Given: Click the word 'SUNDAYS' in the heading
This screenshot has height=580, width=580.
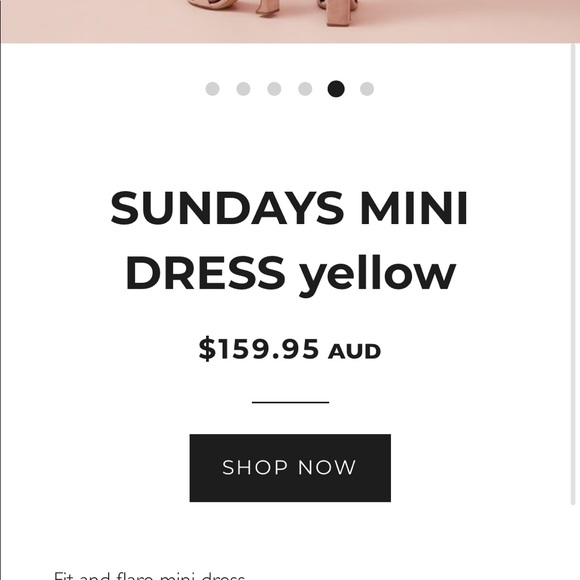Looking at the screenshot, I should [227, 208].
